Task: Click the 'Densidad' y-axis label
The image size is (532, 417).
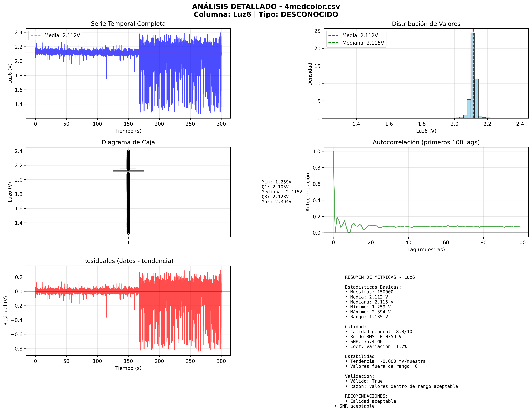Action: pos(310,74)
